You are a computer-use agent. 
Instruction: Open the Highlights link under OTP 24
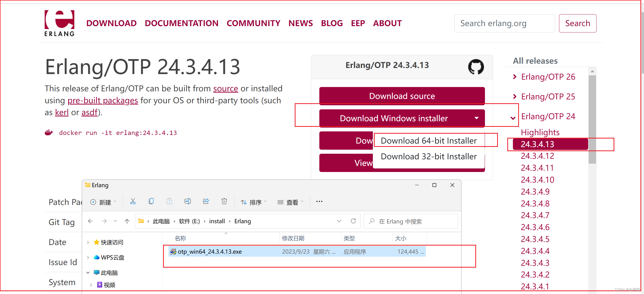[540, 132]
